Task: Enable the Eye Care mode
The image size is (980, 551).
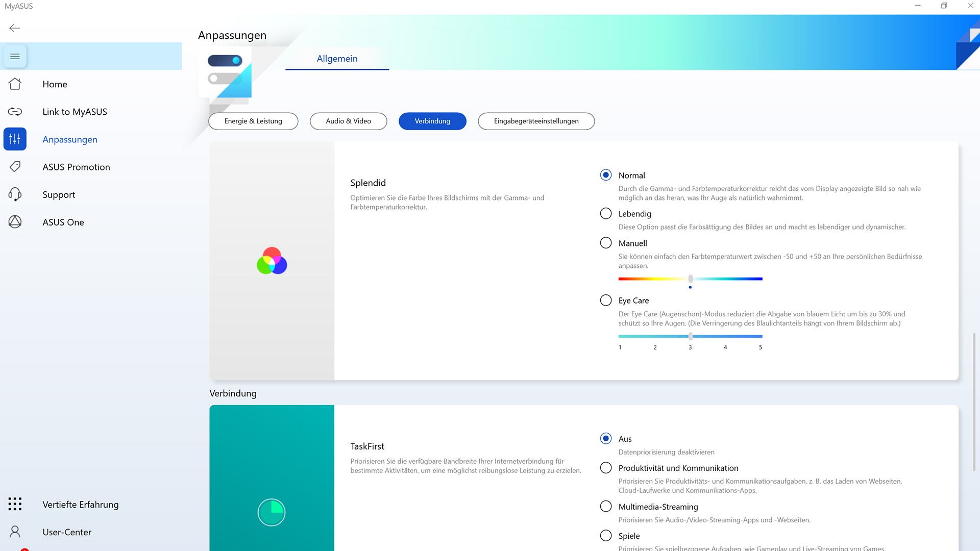Action: [606, 300]
